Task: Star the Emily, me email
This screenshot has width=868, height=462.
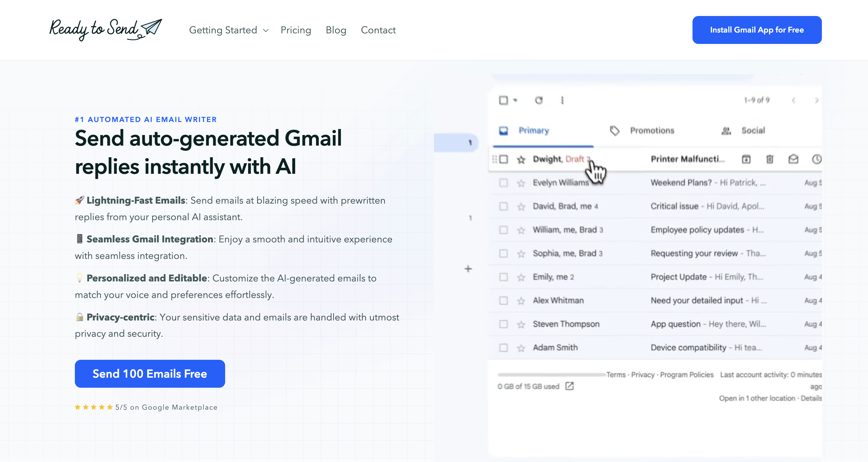Action: click(x=521, y=277)
